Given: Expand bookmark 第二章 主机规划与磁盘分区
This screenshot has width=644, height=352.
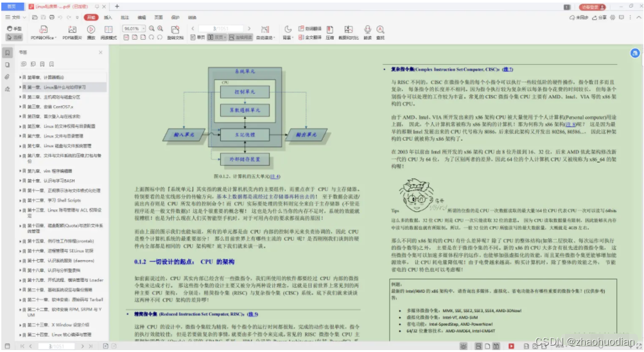Looking at the screenshot, I should coord(20,97).
